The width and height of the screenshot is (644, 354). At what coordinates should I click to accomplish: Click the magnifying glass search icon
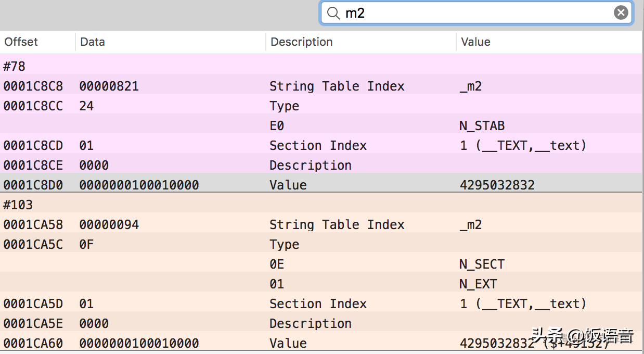click(333, 13)
